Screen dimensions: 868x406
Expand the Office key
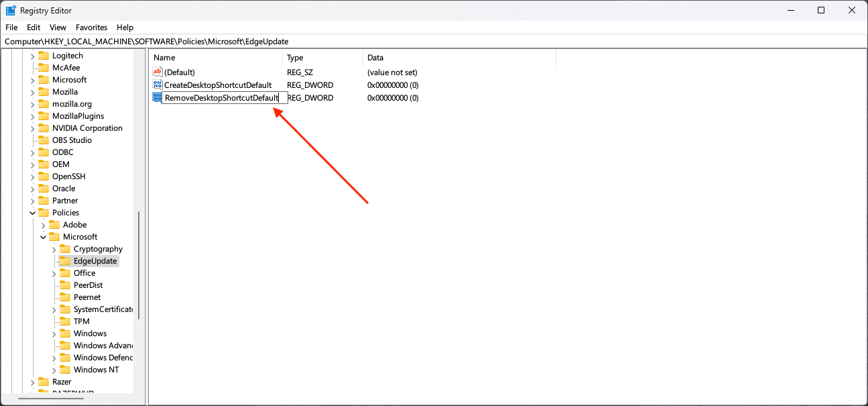[x=54, y=273]
